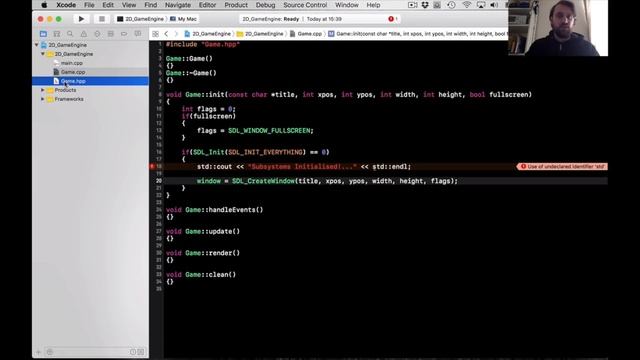Click the Dropbox menu bar icon
640x360 pixels.
425,5
